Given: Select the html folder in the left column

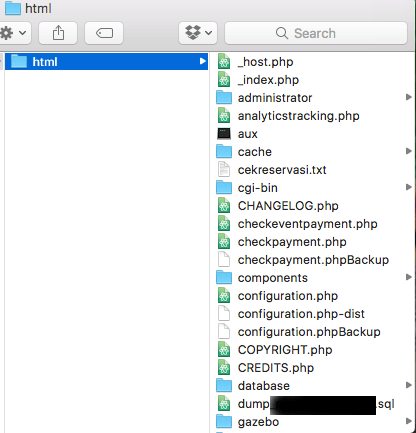Looking at the screenshot, I should pos(106,62).
